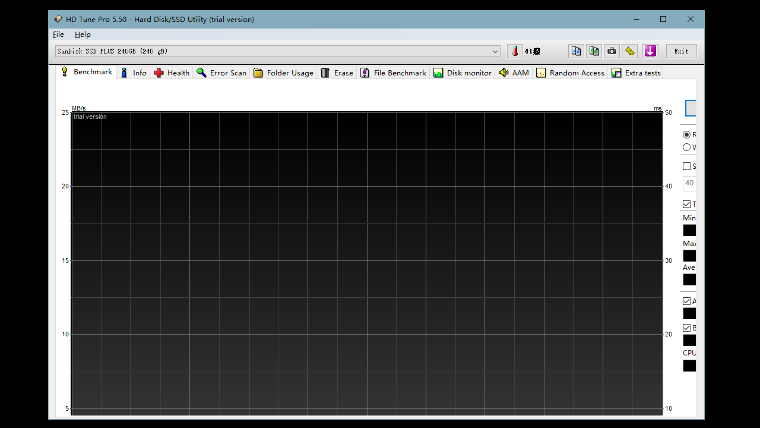760x428 pixels.
Task: Open the options icon in the toolbar
Action: [630, 51]
